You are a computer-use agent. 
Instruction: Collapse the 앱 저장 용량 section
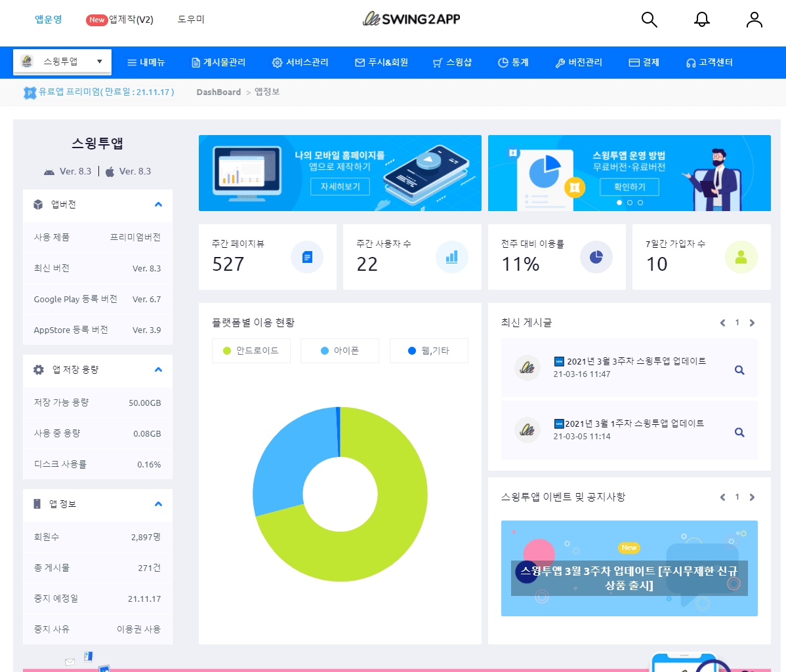(158, 370)
